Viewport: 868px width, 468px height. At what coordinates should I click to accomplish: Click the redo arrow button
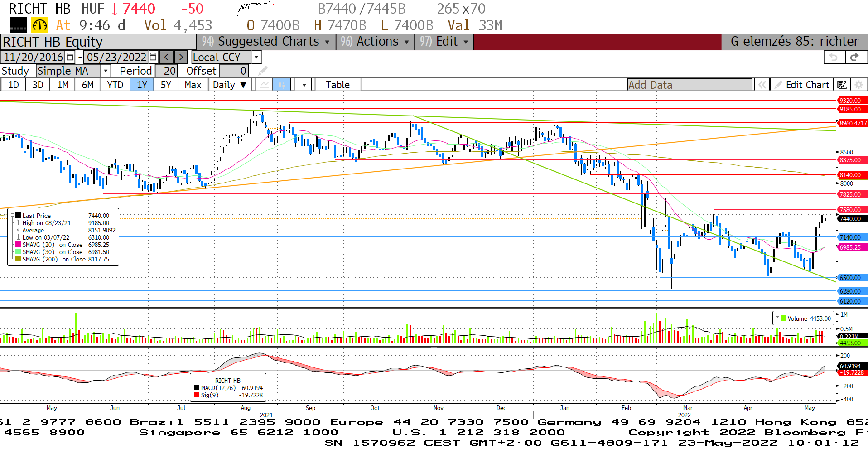tap(855, 57)
